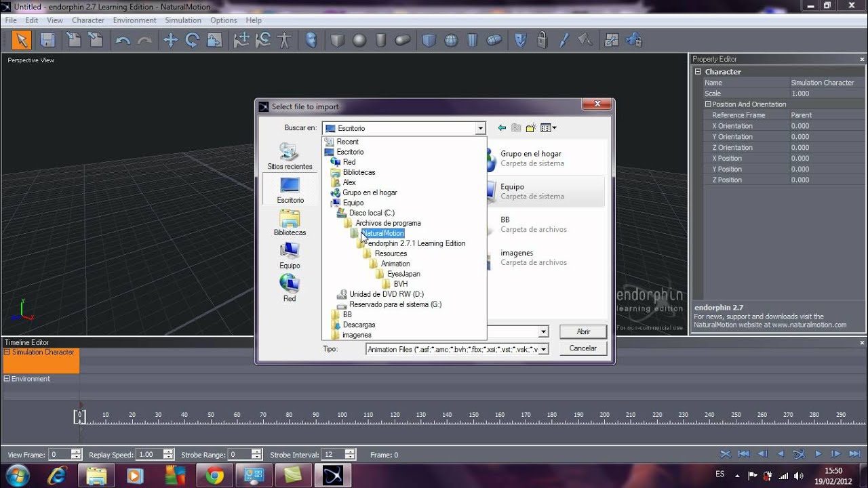This screenshot has height=488, width=868.
Task: Click the Cancelar button
Action: [x=583, y=348]
